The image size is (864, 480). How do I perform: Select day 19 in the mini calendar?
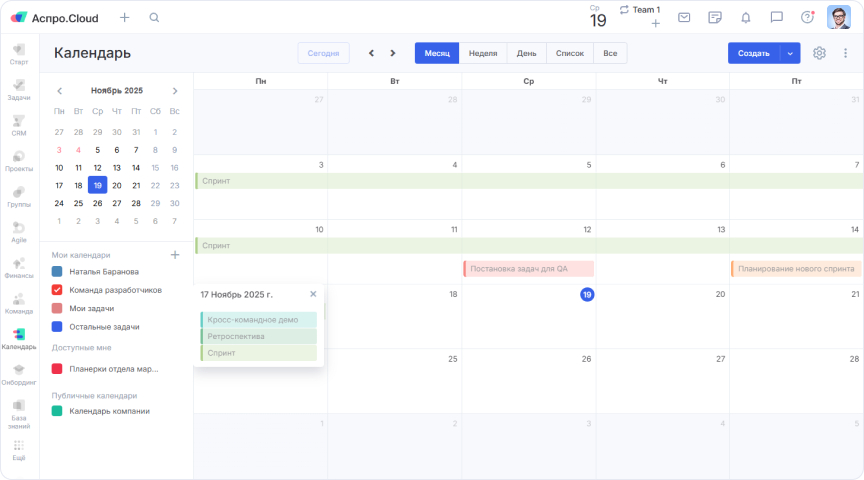(x=98, y=185)
